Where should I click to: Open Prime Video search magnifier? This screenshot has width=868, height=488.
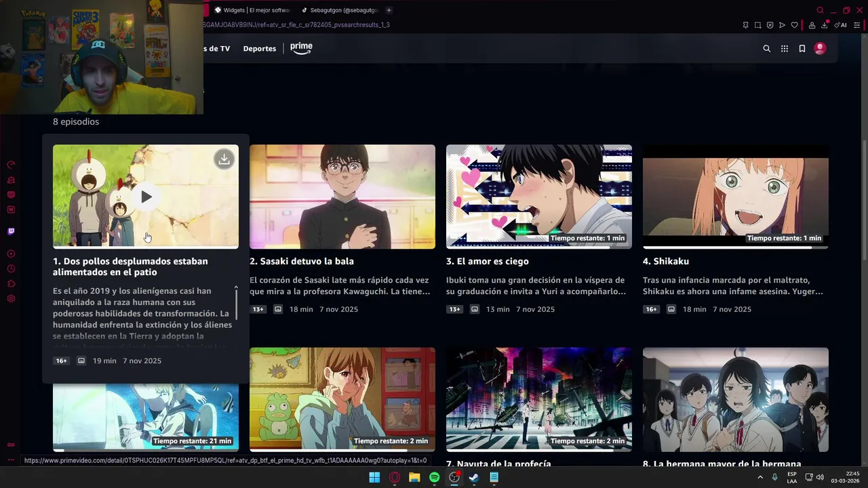[767, 49]
